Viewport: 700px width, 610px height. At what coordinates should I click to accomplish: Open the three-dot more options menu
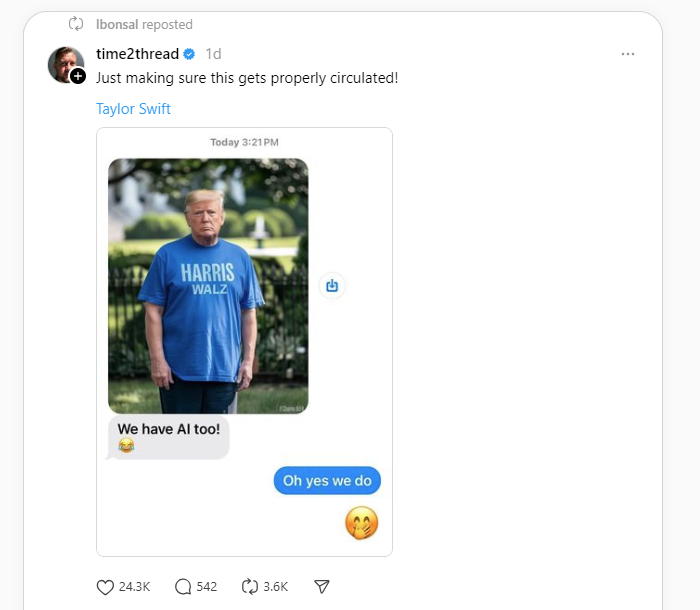pyautogui.click(x=628, y=54)
